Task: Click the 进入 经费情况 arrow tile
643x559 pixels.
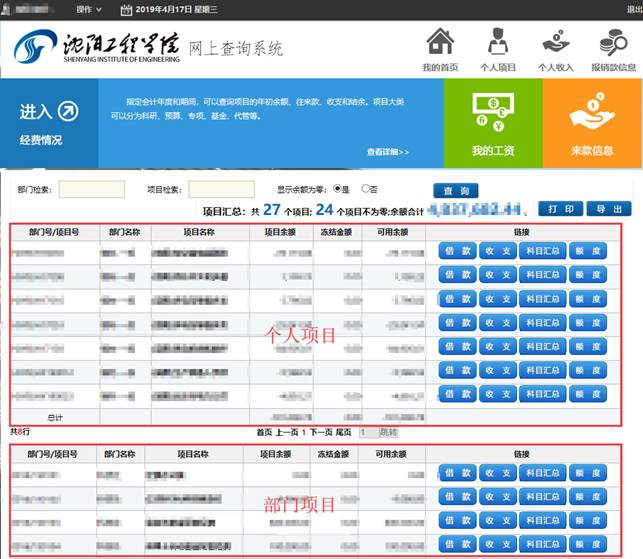Action: 49,123
